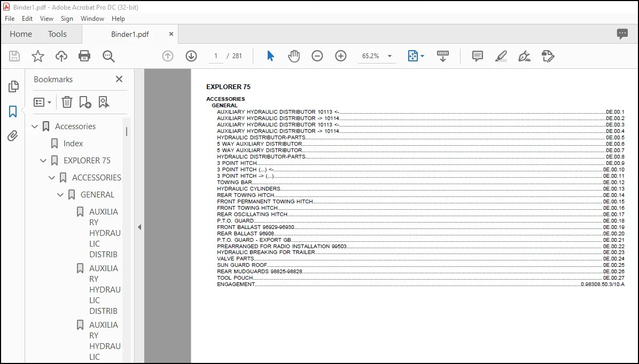Go to the previous page
639x364 pixels.
[167, 56]
